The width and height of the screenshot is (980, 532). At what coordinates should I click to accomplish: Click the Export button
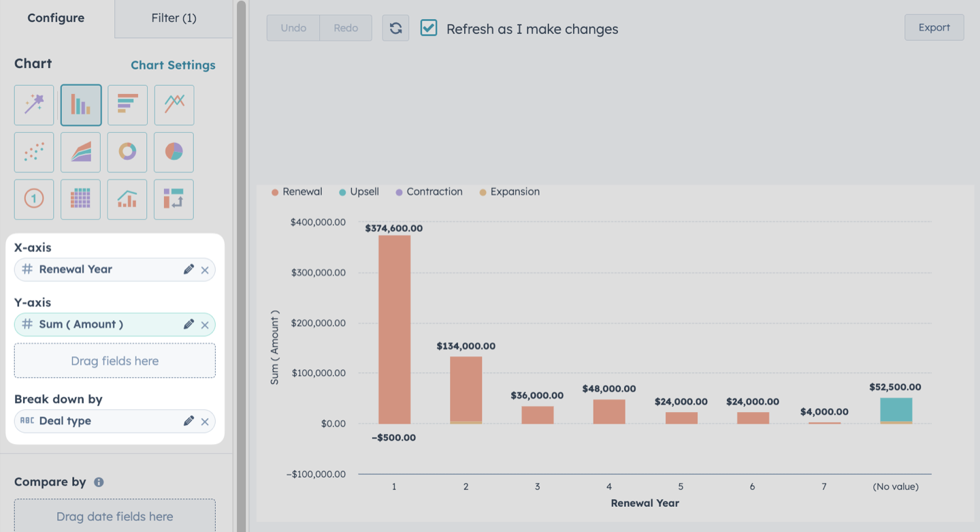click(934, 28)
